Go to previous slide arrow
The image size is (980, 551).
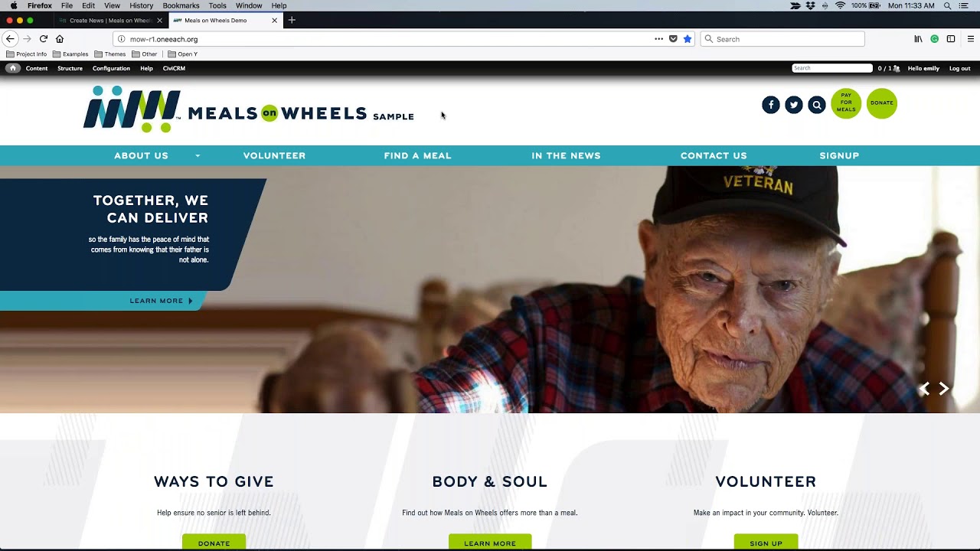pos(924,389)
